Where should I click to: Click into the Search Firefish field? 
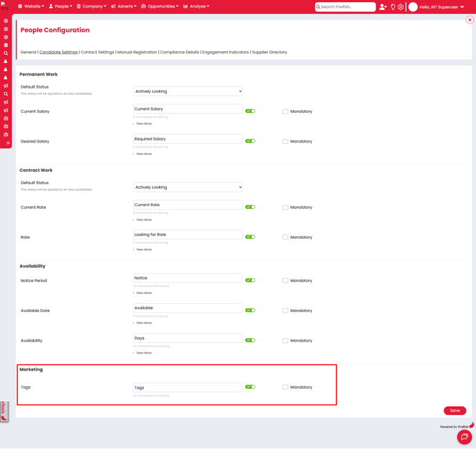tap(347, 7)
